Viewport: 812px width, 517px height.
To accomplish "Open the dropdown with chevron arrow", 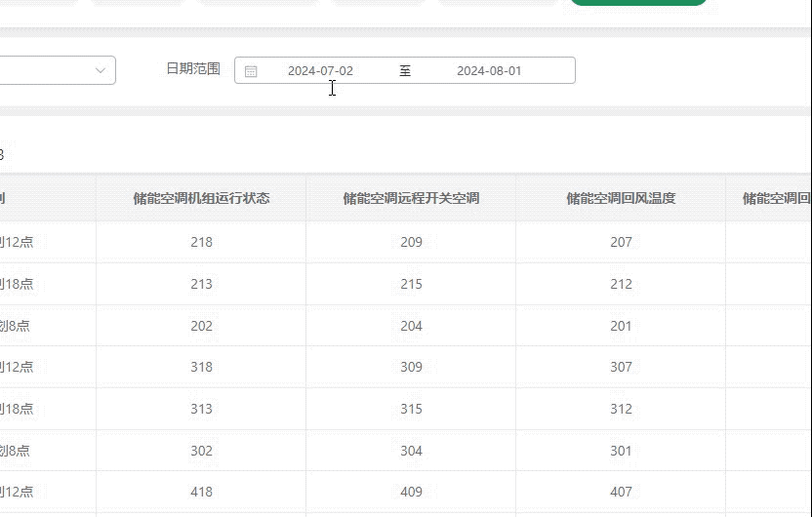I will pyautogui.click(x=101, y=70).
